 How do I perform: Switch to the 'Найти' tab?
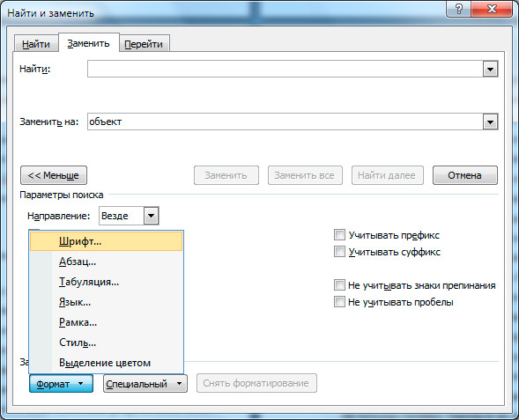(36, 44)
